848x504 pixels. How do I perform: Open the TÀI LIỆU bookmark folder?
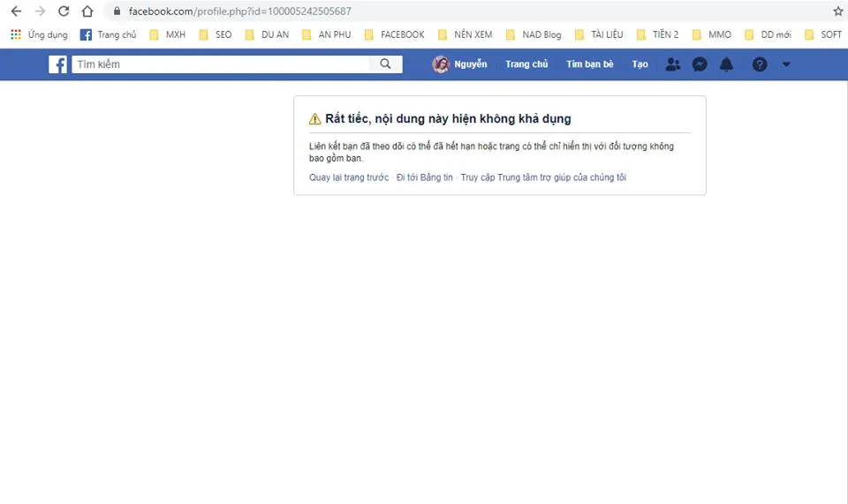[x=599, y=34]
